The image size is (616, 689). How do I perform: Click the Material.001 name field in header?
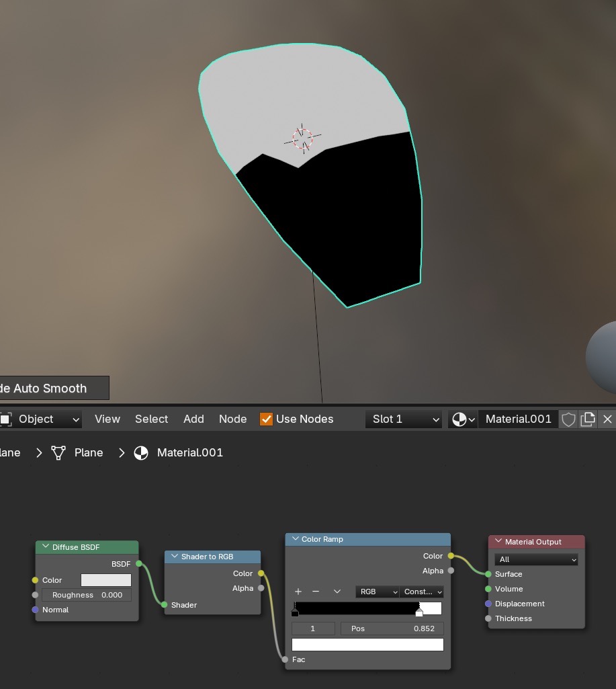click(518, 419)
